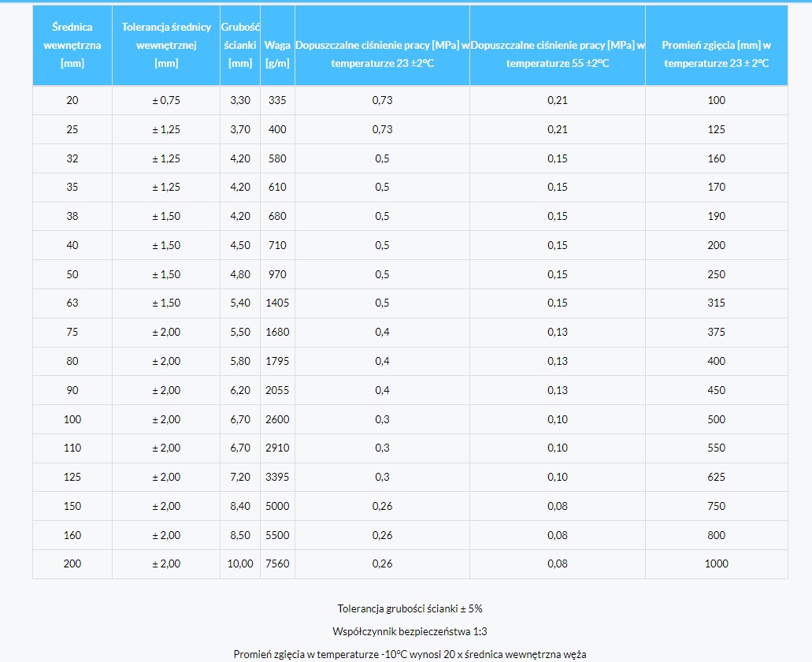
Task: Select the weight value 2055
Action: pos(277,390)
